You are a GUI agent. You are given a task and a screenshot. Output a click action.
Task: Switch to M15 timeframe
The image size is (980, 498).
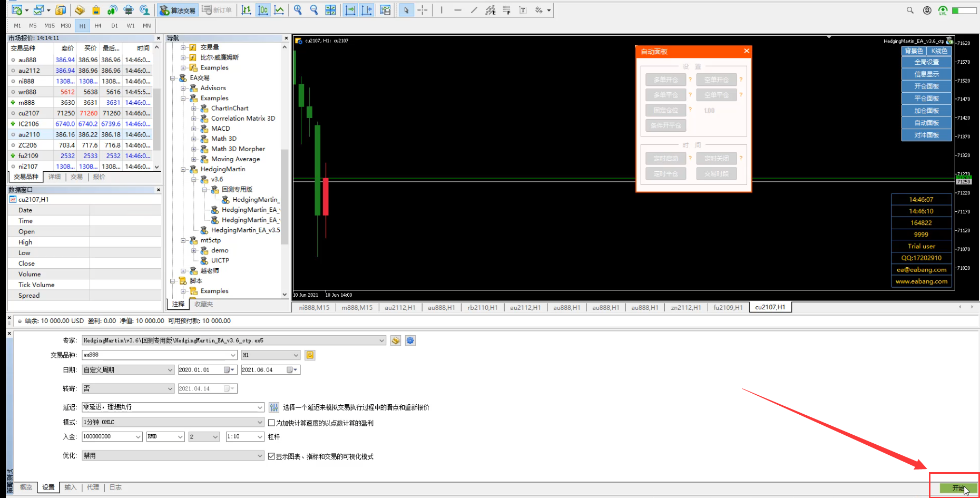(50, 25)
